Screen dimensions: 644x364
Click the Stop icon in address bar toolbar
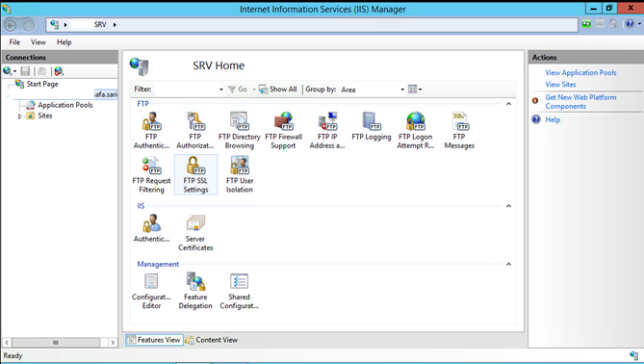click(x=600, y=24)
